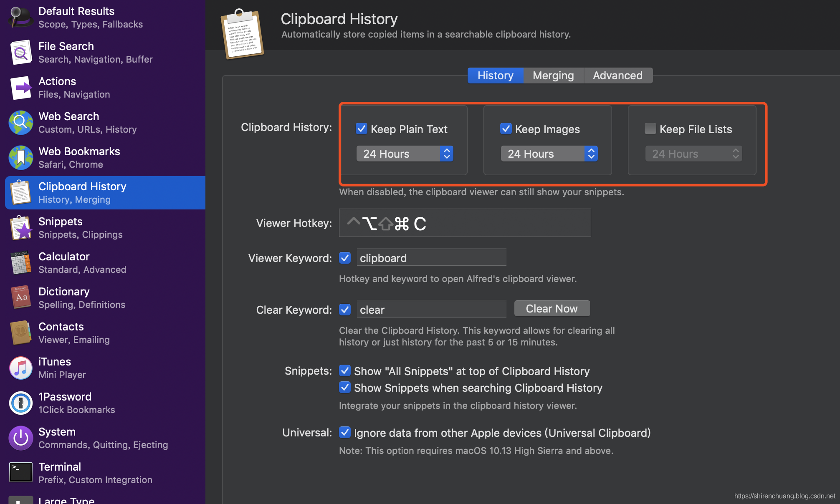Disable the Viewer Keyword checkbox
840x504 pixels.
(344, 258)
